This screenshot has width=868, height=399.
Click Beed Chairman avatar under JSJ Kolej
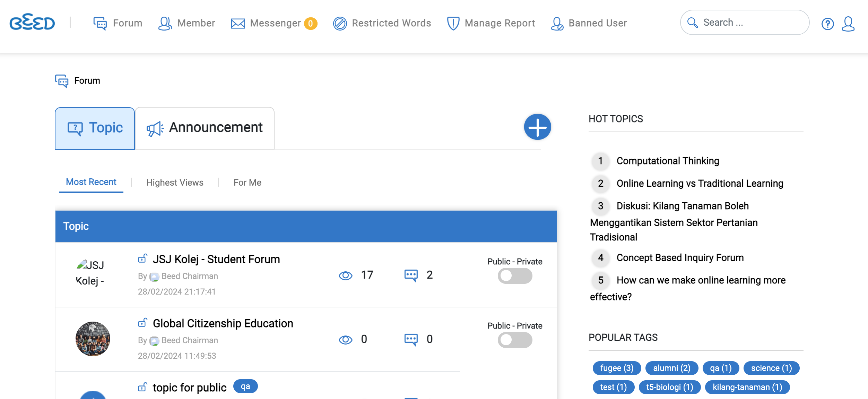tap(154, 277)
